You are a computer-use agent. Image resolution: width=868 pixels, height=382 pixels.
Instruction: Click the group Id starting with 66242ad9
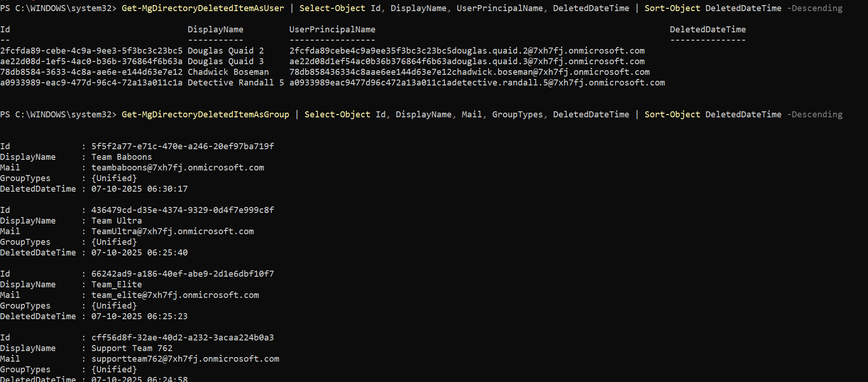pos(182,274)
